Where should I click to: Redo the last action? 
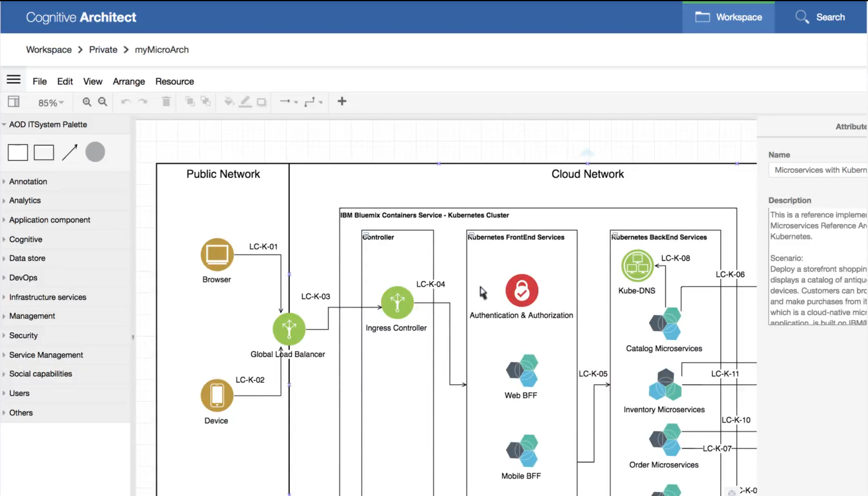click(x=143, y=101)
